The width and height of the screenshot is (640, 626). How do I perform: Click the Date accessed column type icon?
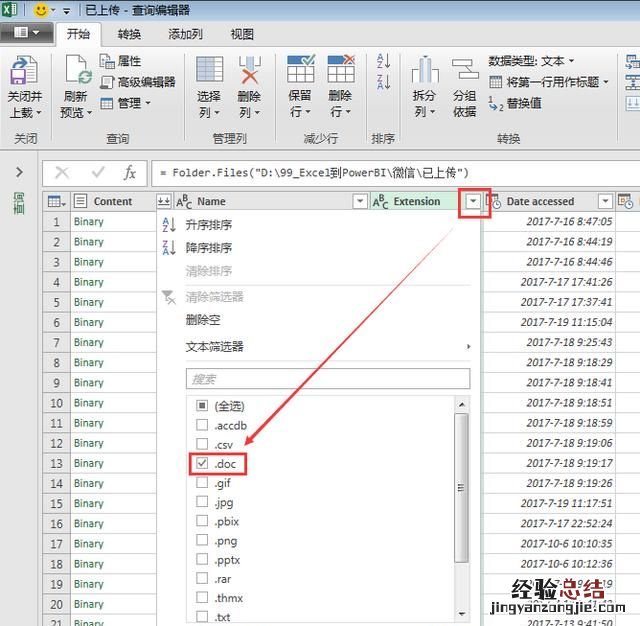click(493, 201)
